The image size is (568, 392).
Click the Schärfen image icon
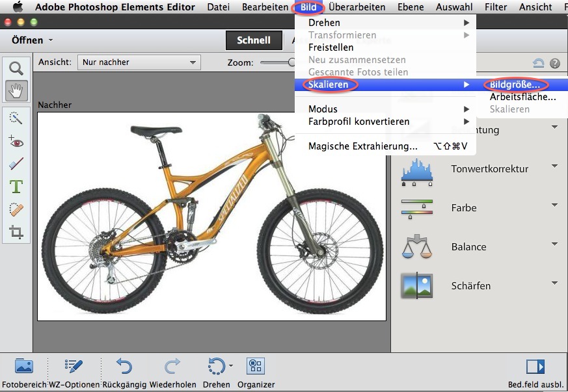click(417, 285)
